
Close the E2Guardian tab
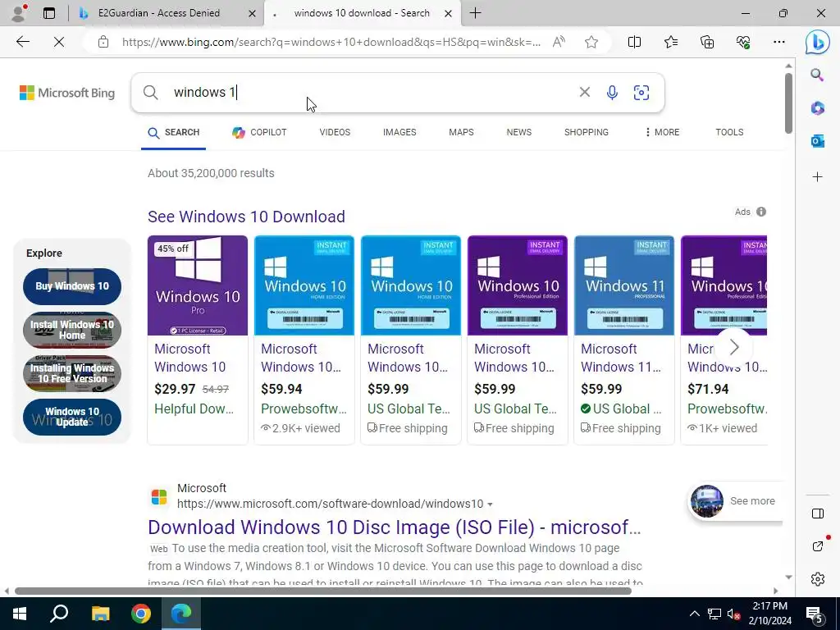252,13
